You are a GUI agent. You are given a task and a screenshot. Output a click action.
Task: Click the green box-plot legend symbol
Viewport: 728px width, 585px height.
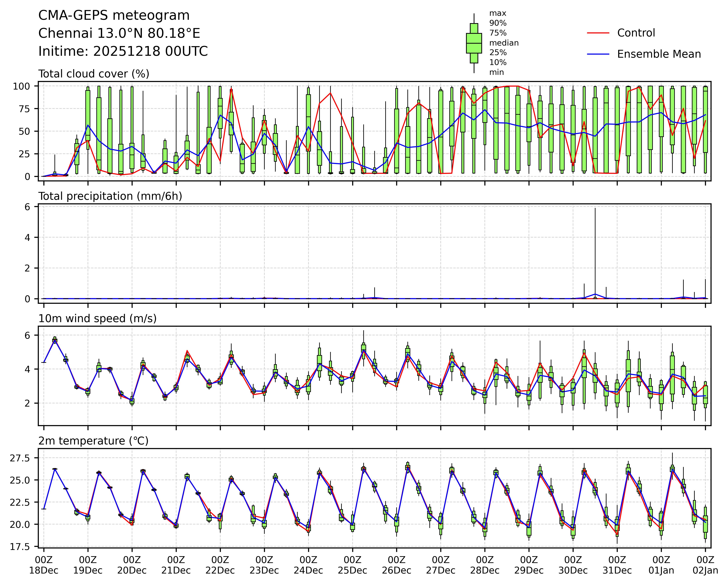(474, 43)
